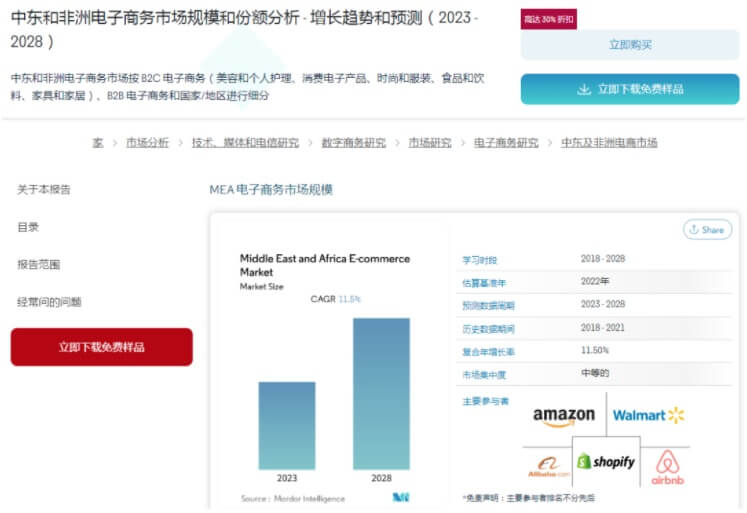This screenshot has height=513, width=747.
Task: Click the 家 breadcrumb link
Action: (98, 143)
